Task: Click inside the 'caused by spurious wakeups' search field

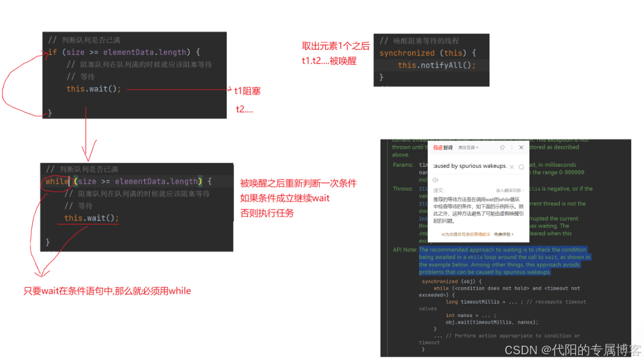Action: [469, 166]
